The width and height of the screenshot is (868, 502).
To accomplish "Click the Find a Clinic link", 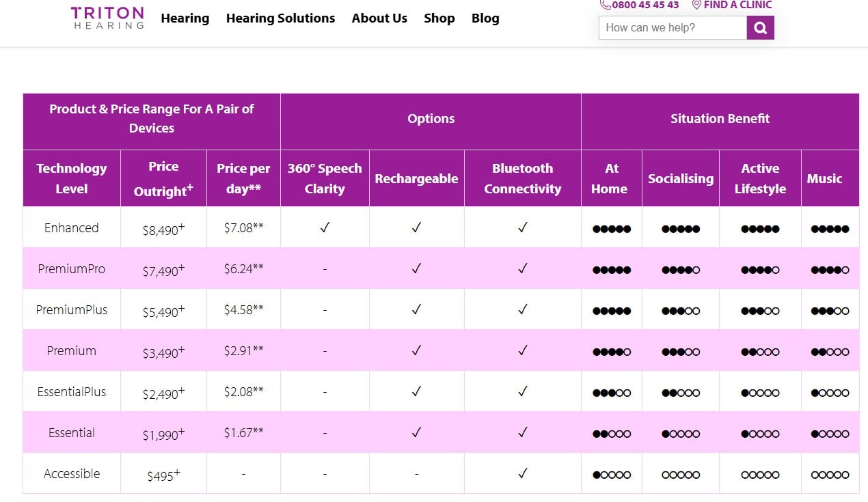I will tap(737, 5).
